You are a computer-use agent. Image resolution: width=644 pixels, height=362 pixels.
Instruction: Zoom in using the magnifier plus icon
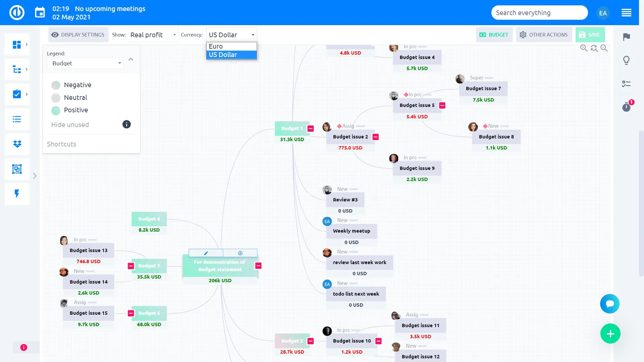pyautogui.click(x=584, y=48)
